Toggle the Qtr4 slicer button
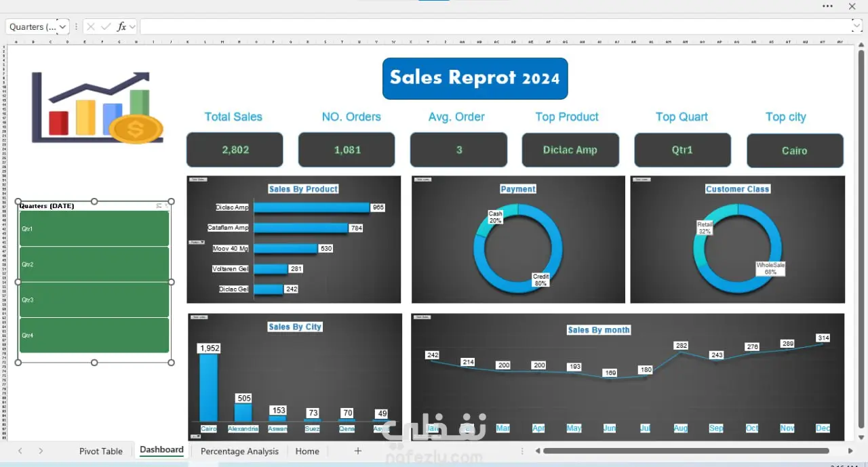868x467 pixels. coord(94,335)
